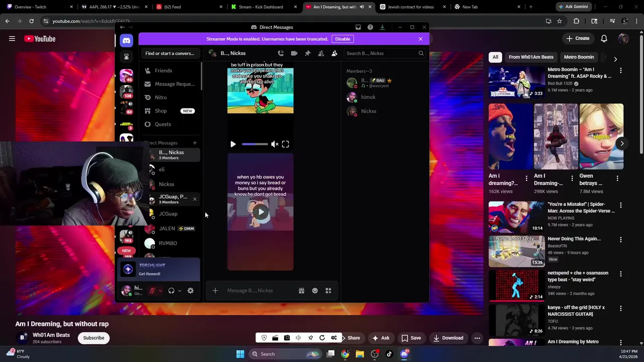
Task: Add friends to the group DM
Action: tap(321, 53)
